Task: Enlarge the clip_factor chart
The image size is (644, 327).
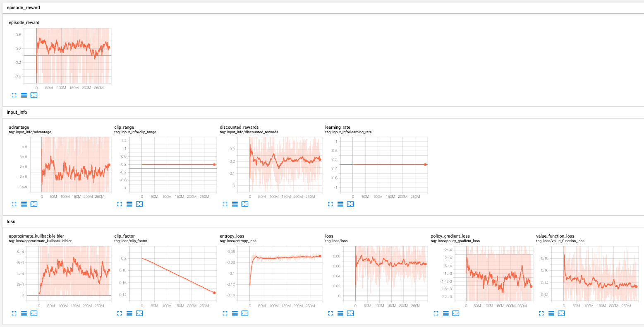Action: point(120,313)
